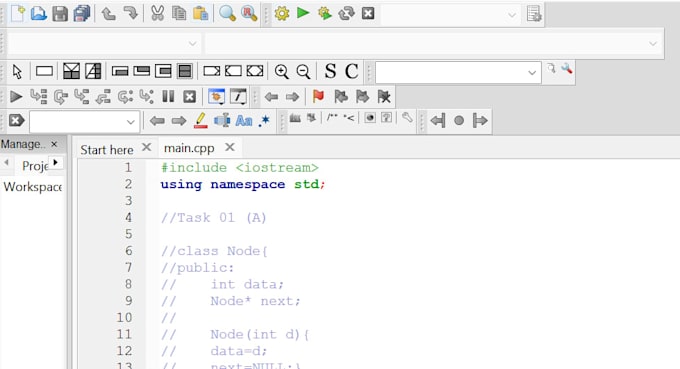Find the previous search match

click(x=157, y=121)
